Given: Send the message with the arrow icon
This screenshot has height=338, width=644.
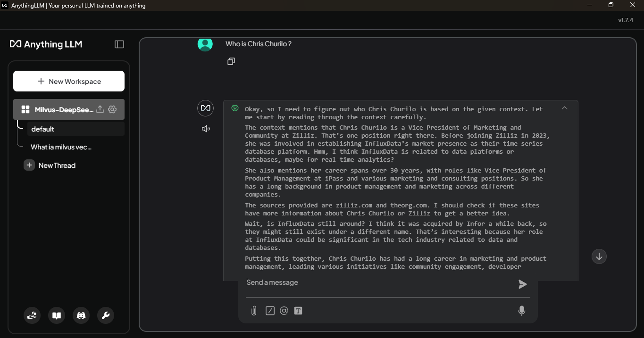Looking at the screenshot, I should [522, 284].
